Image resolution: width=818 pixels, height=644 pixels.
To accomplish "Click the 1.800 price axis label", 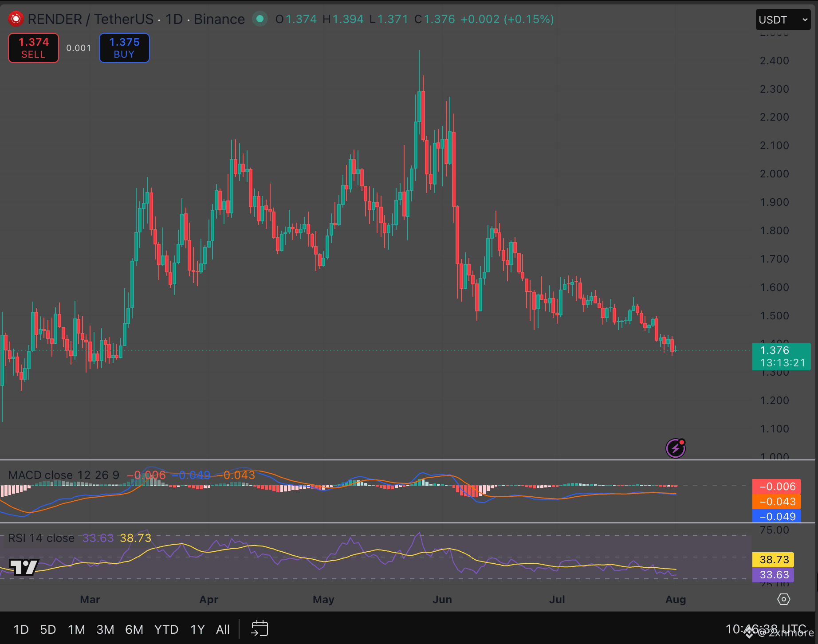I will pyautogui.click(x=775, y=231).
